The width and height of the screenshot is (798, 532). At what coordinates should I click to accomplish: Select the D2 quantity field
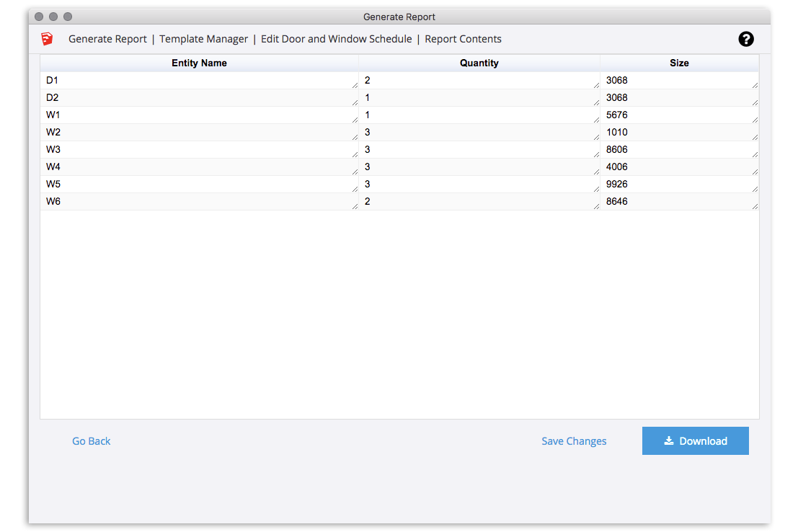point(479,98)
